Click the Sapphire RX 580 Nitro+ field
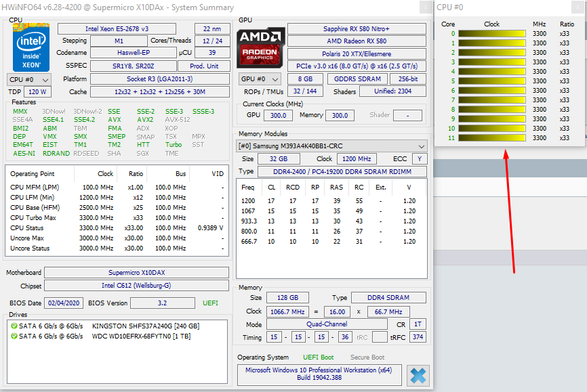 (357, 29)
